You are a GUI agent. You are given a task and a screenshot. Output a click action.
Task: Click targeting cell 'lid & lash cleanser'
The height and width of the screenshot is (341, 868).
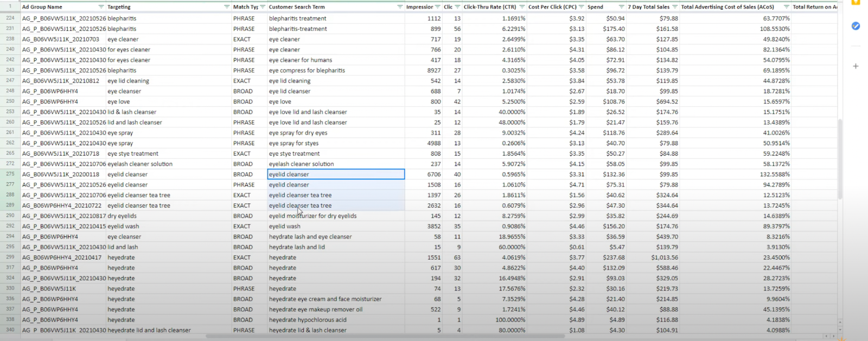(x=132, y=112)
